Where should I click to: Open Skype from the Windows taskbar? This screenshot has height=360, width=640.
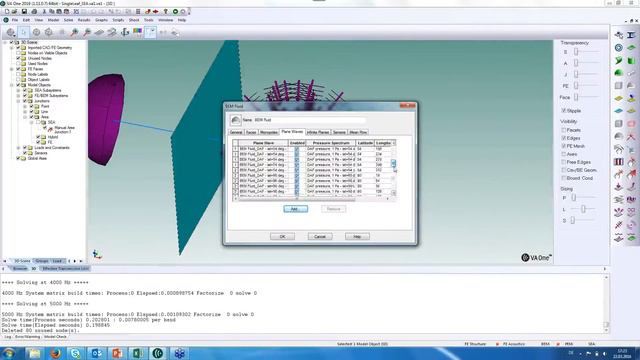click(x=76, y=353)
